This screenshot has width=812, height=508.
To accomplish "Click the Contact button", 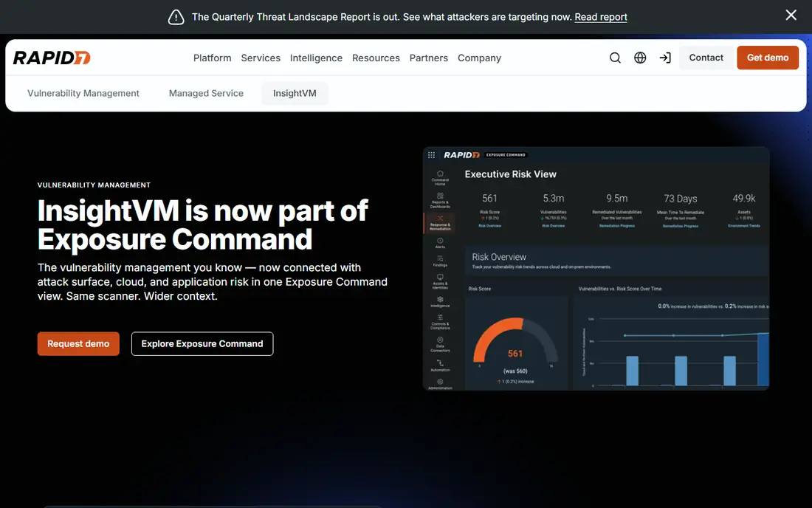I will pos(706,58).
